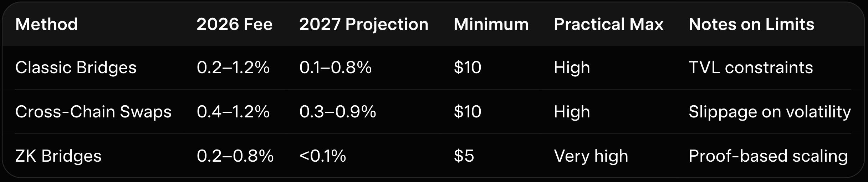The image size is (868, 182).
Task: Select the 2027 Projection header
Action: coord(363,24)
